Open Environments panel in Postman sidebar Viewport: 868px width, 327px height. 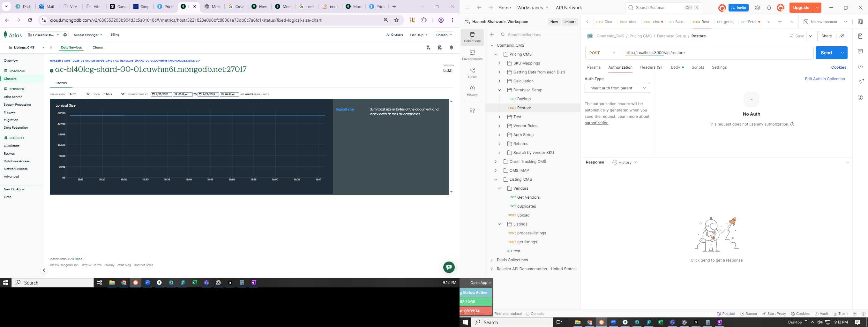(x=472, y=55)
